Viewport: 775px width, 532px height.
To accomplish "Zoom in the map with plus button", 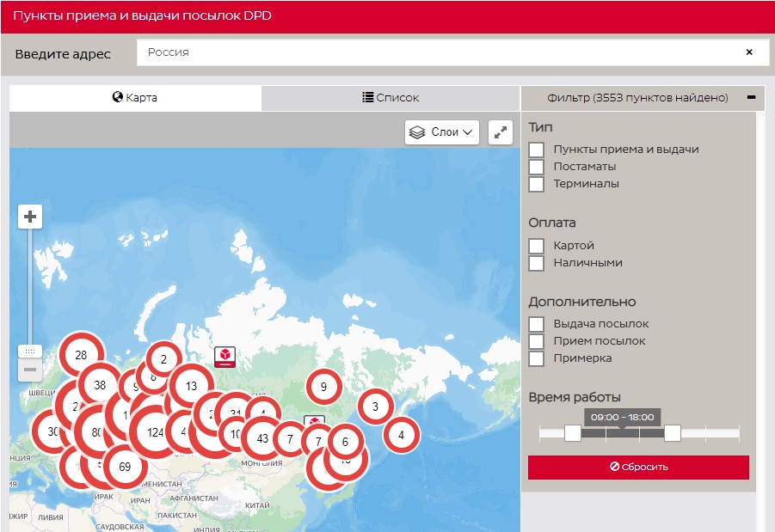I will pyautogui.click(x=30, y=217).
